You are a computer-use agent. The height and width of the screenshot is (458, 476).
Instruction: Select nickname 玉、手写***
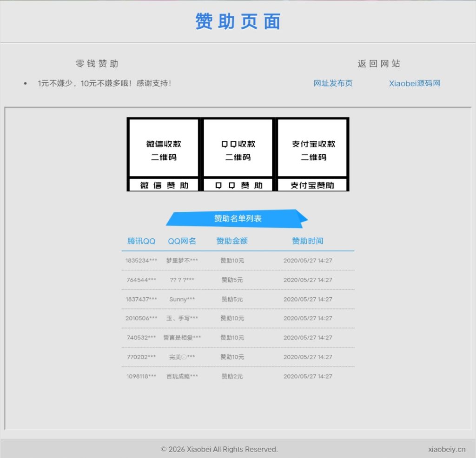point(182,318)
